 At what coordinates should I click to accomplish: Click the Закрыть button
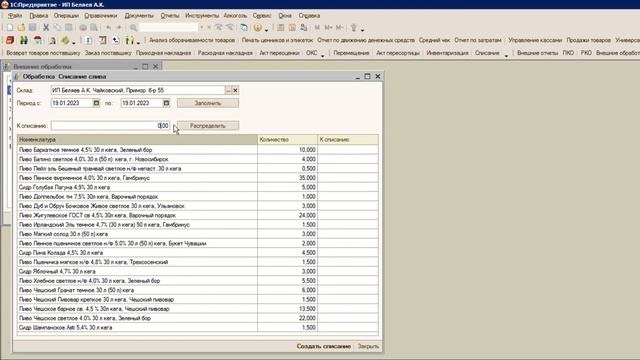point(368,346)
